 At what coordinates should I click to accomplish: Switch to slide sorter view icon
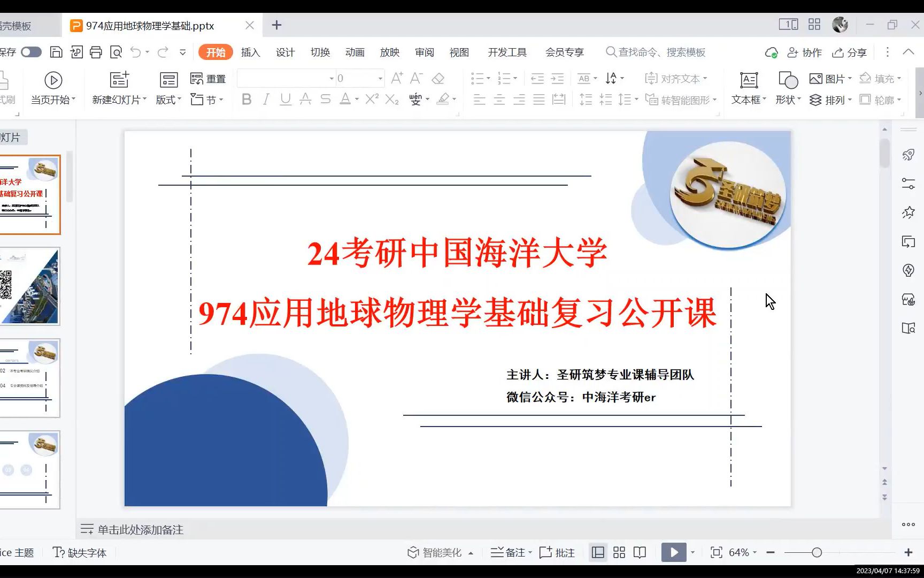619,552
